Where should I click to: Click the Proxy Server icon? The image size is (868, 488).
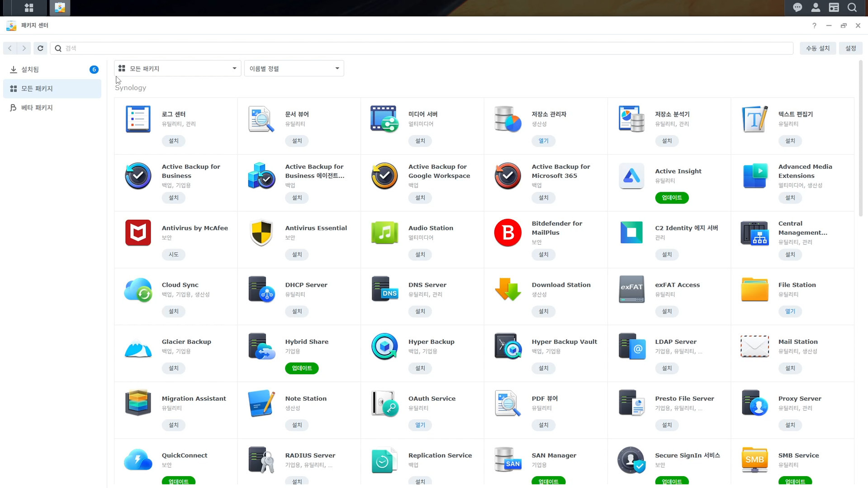754,403
